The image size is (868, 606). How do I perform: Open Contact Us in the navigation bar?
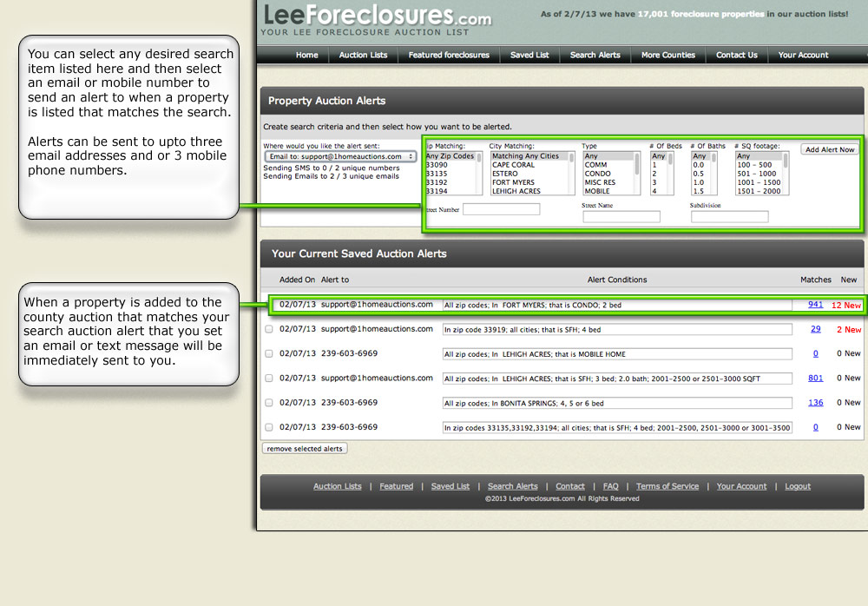pos(737,55)
